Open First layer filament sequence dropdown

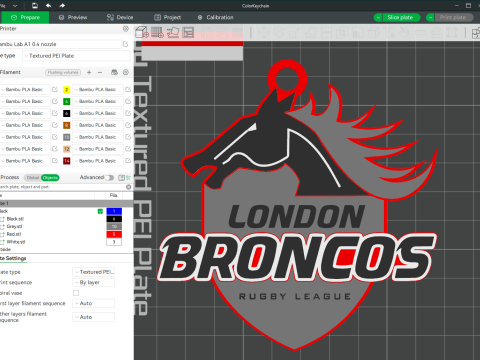(94, 303)
